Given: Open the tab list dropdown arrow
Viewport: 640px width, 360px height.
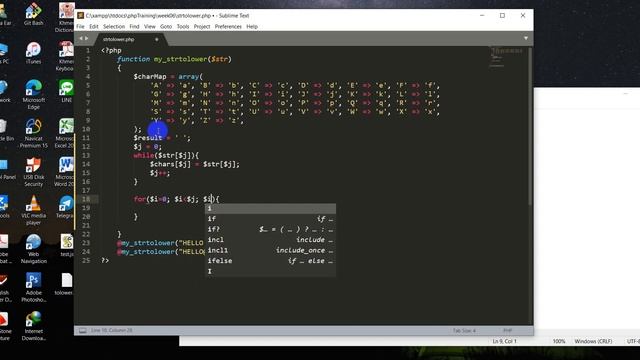Looking at the screenshot, I should (526, 38).
